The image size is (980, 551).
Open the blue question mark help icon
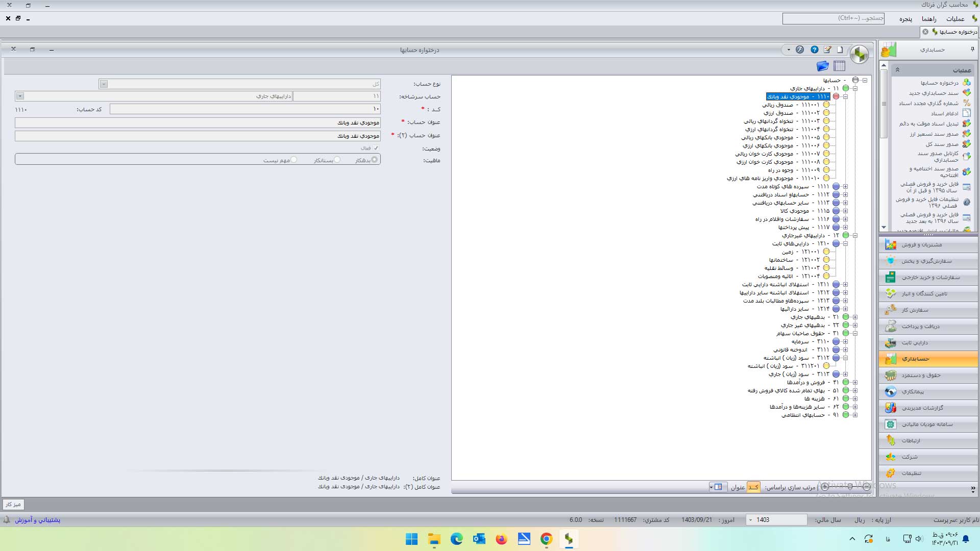[x=815, y=49]
